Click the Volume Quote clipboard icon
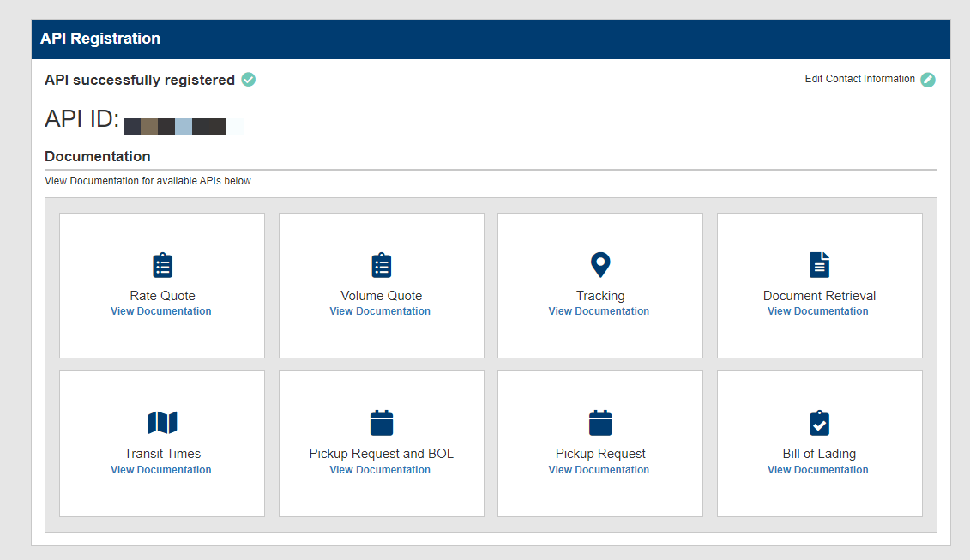 click(x=382, y=265)
